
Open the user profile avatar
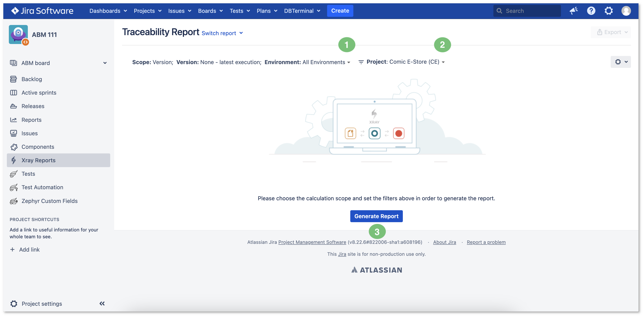tap(626, 11)
